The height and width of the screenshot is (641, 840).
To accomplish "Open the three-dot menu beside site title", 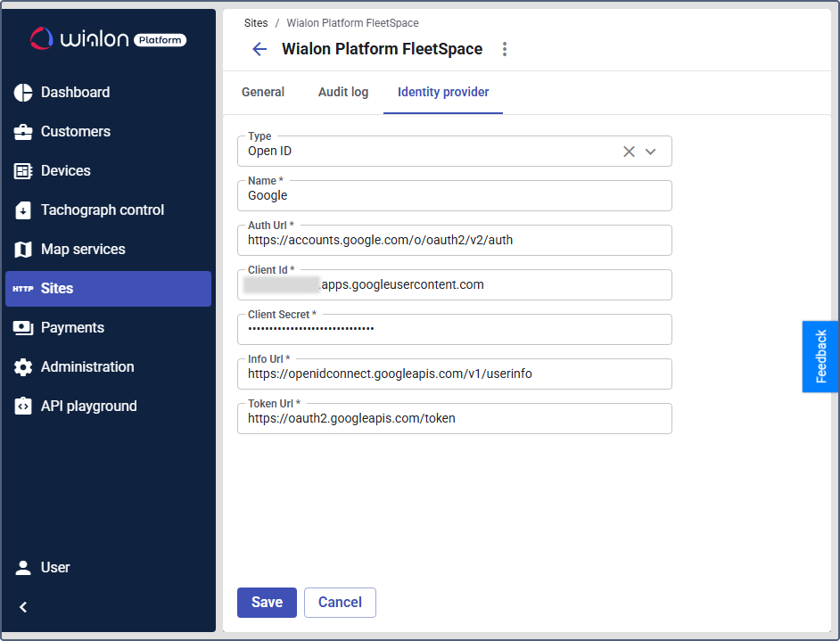I will (x=505, y=49).
